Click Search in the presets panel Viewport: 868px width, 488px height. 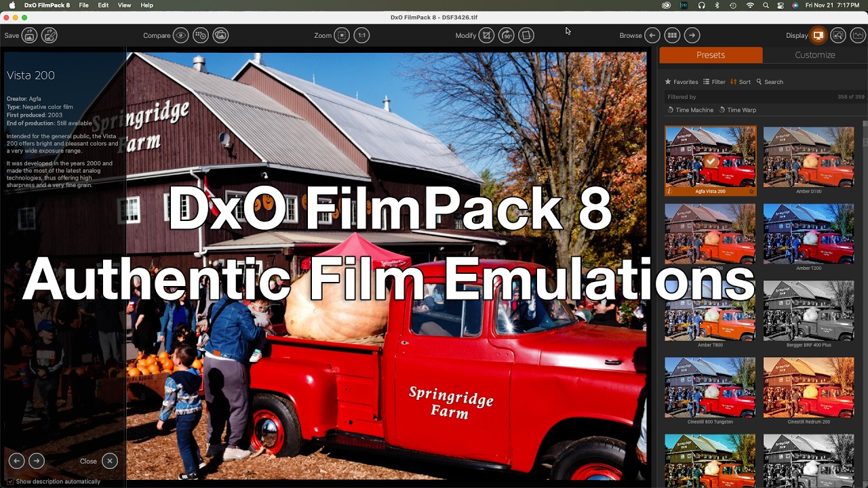click(x=770, y=82)
